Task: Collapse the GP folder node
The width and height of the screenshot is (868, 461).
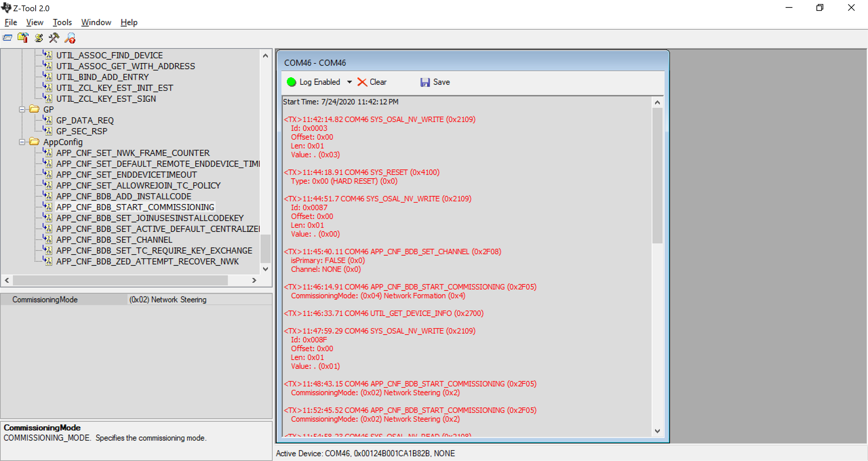Action: (x=22, y=109)
